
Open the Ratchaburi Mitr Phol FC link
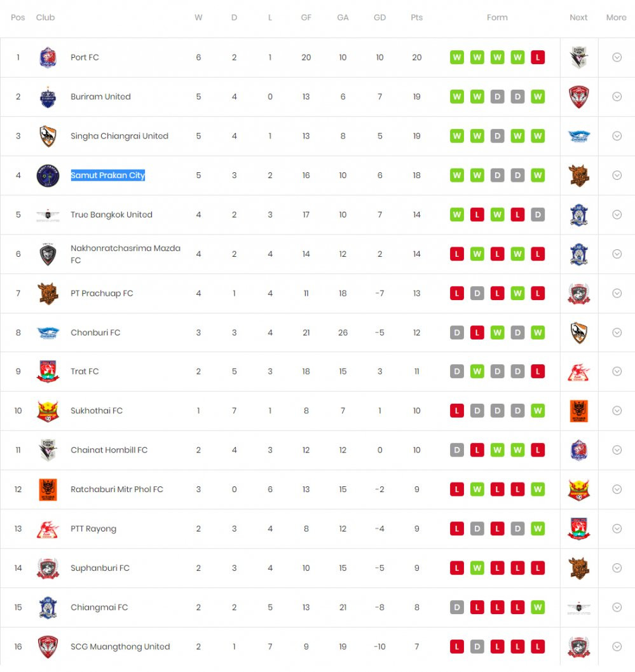117,490
